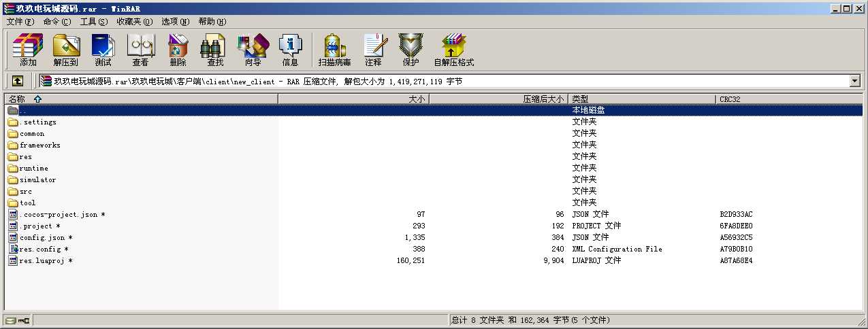The width and height of the screenshot is (868, 329).
Task: Click the 扫描病毒 (Virus Scan) icon
Action: 334,50
